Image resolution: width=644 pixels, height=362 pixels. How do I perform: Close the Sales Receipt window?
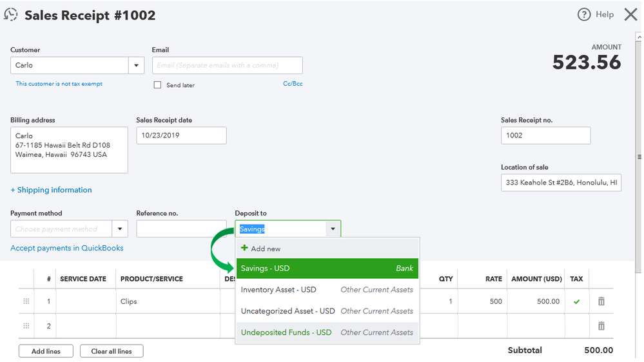click(x=630, y=14)
